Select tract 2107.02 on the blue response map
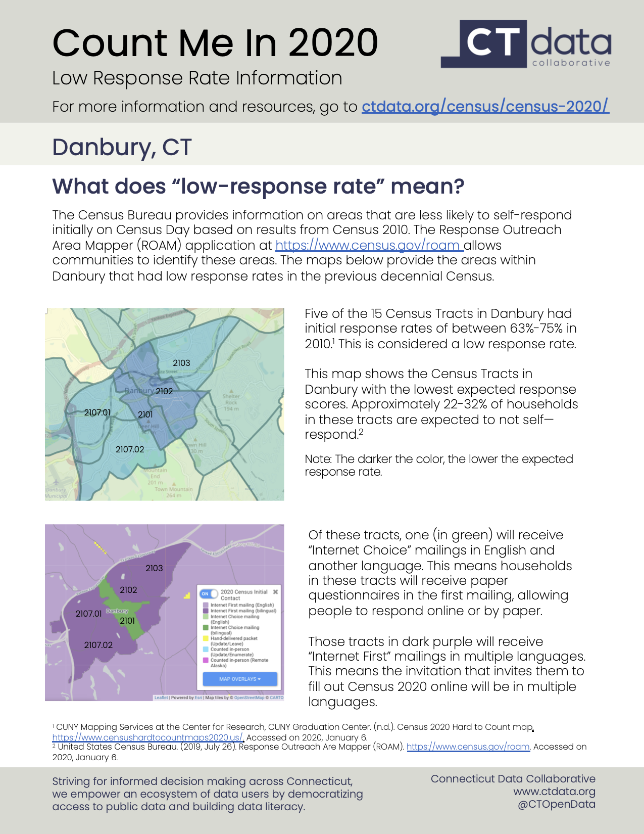Screen dimensions: 644x834 pyautogui.click(x=130, y=449)
